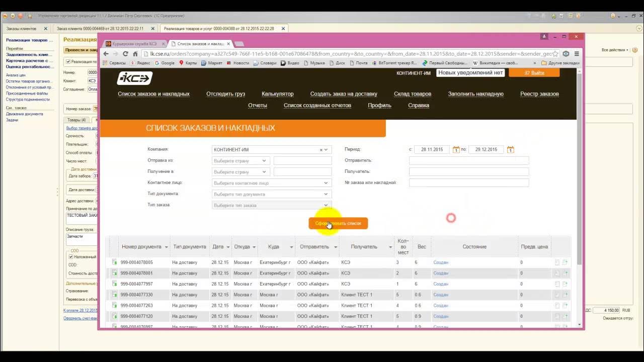Screen dimensions: 644x362
Task: Open the Отправка из country dropdown
Action: pyautogui.click(x=264, y=161)
